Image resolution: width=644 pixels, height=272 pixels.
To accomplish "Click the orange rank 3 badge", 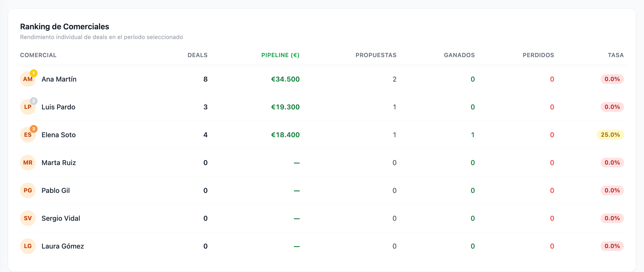I will point(34,129).
